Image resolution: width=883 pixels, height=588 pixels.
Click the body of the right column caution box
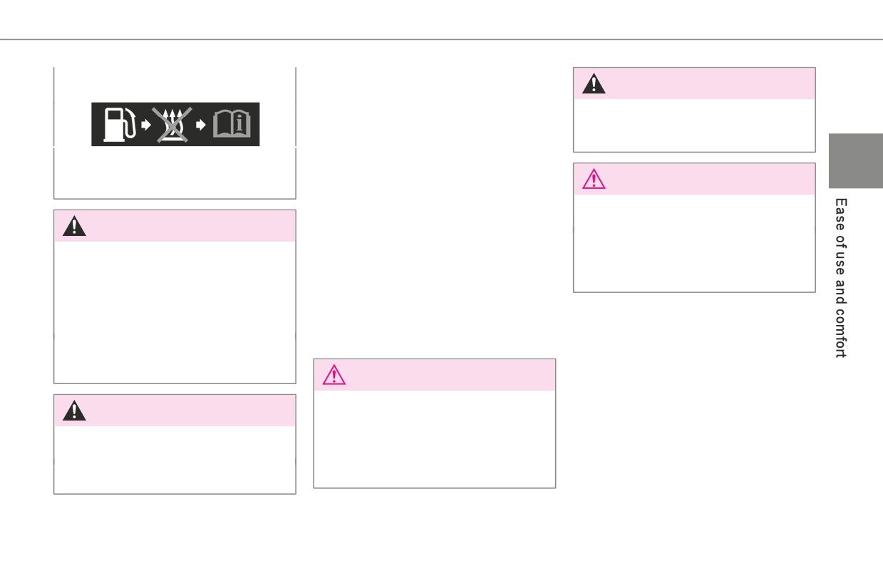[694, 243]
